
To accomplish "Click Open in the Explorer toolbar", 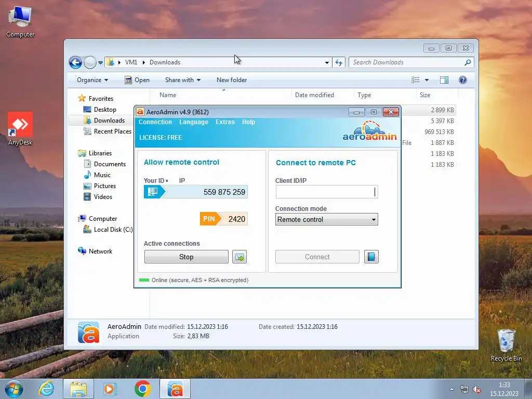I will point(137,80).
